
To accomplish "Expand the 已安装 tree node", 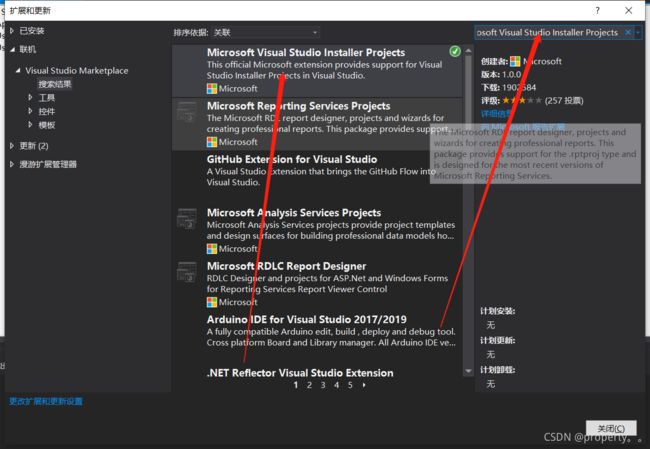I will pos(10,31).
